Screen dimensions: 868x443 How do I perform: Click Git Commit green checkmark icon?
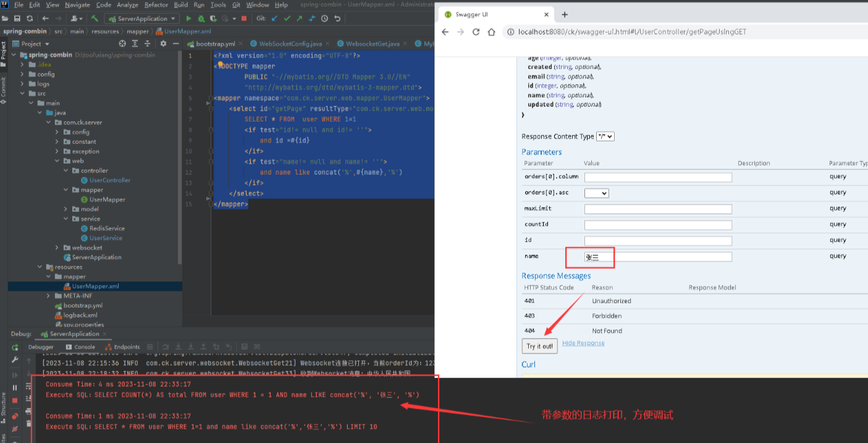(287, 19)
